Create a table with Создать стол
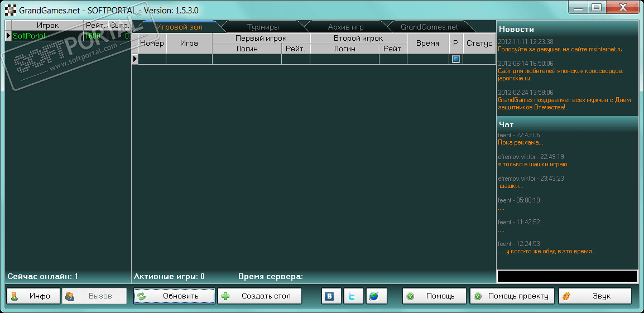 click(x=259, y=296)
